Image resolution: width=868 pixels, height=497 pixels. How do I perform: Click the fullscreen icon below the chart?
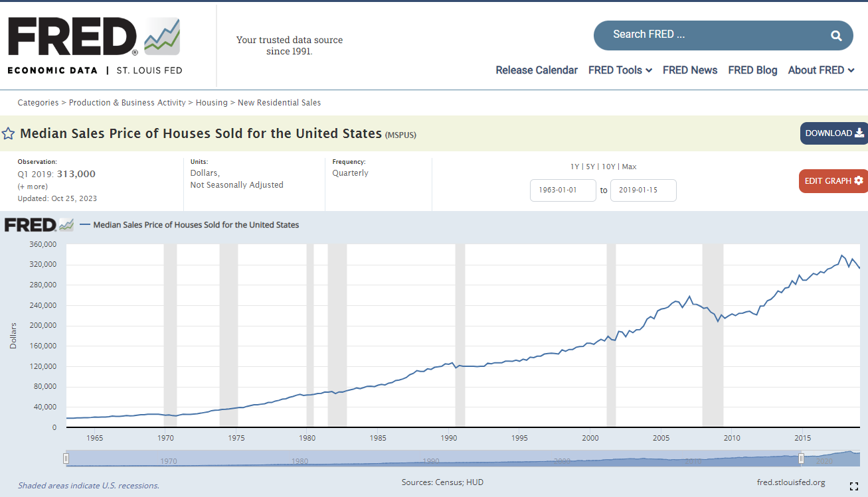(x=854, y=486)
